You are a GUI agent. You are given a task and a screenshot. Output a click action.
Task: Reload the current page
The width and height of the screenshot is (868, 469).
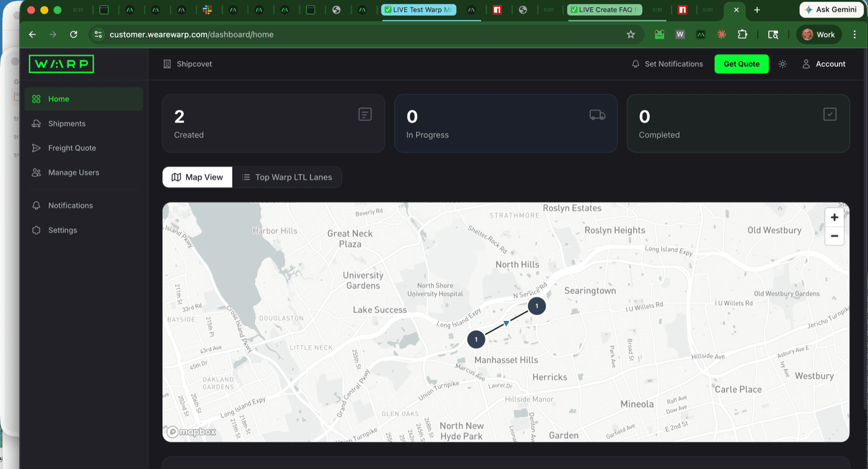tap(74, 34)
